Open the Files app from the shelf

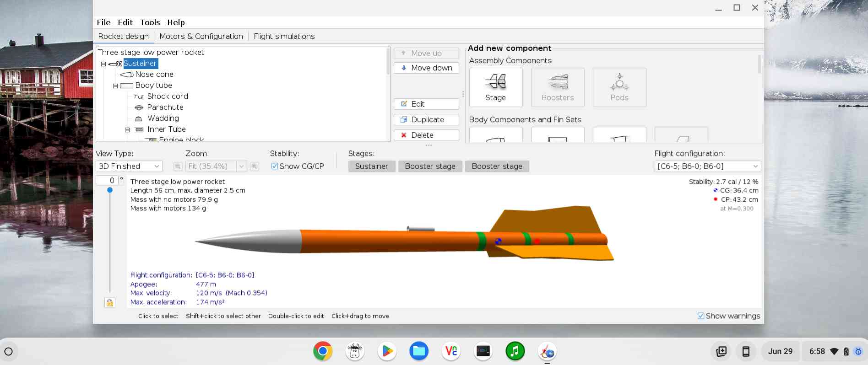419,351
